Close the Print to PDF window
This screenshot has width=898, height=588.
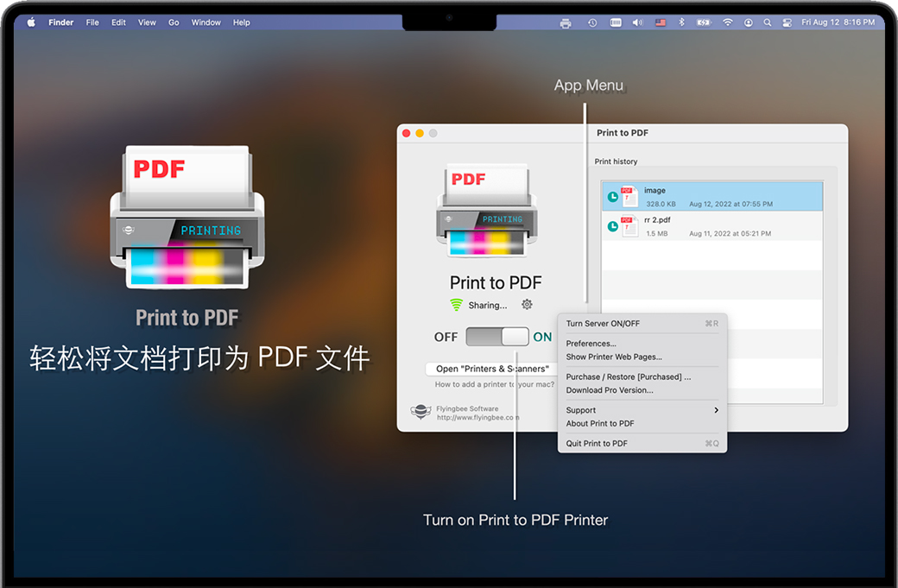(x=406, y=133)
